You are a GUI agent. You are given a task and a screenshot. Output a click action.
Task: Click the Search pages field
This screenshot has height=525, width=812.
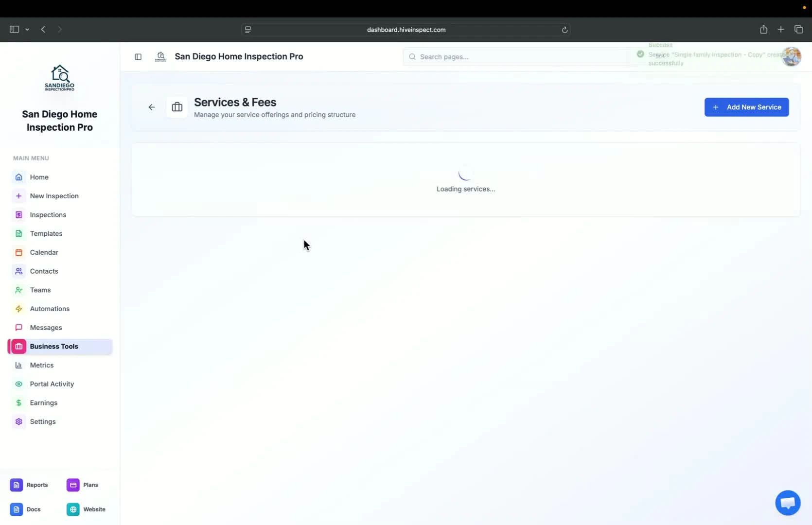(x=486, y=57)
